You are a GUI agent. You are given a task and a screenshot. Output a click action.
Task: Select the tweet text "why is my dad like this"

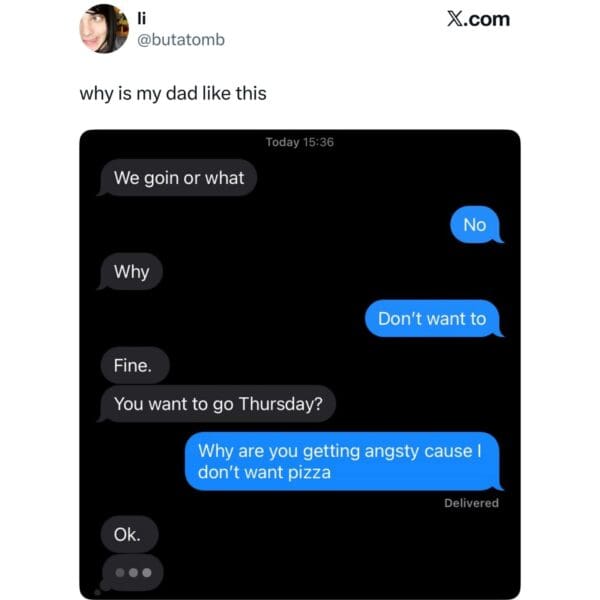pos(173,94)
